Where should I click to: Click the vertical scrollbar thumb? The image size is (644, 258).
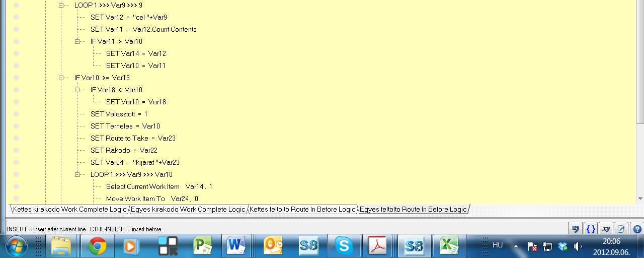coord(640,61)
